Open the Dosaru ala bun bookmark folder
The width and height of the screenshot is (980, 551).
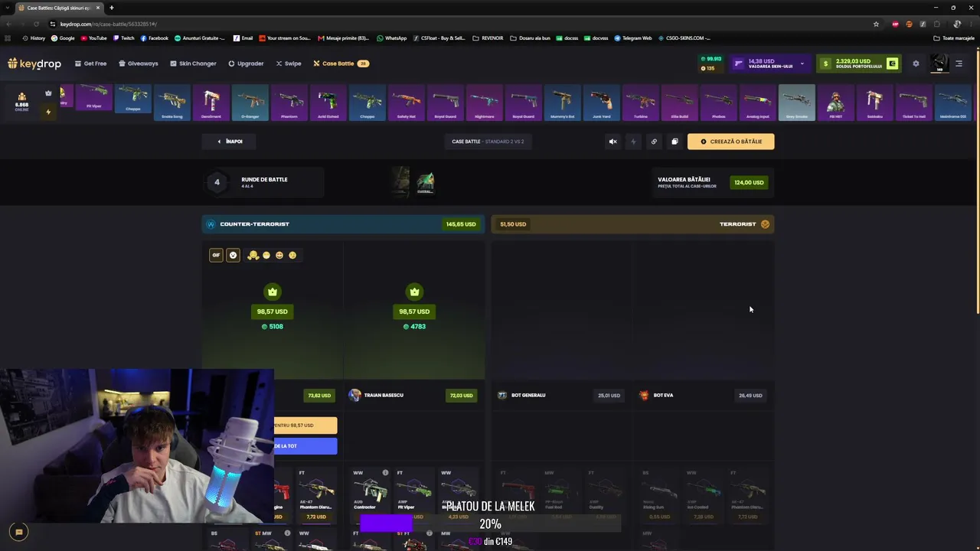[530, 38]
